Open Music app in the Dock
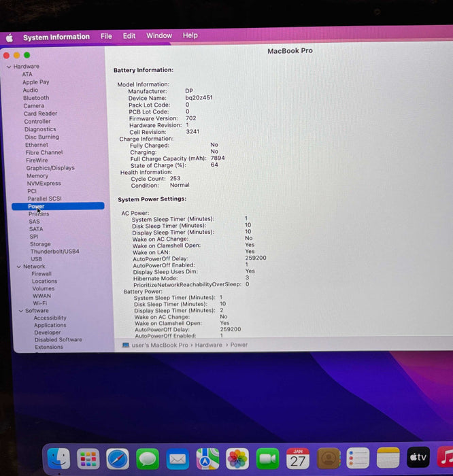The width and height of the screenshot is (453, 476). (445, 456)
